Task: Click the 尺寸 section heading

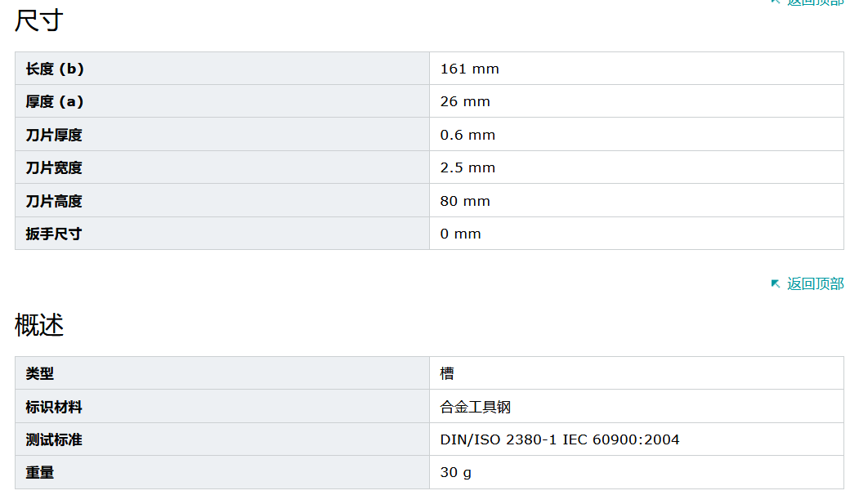Action: pos(39,20)
